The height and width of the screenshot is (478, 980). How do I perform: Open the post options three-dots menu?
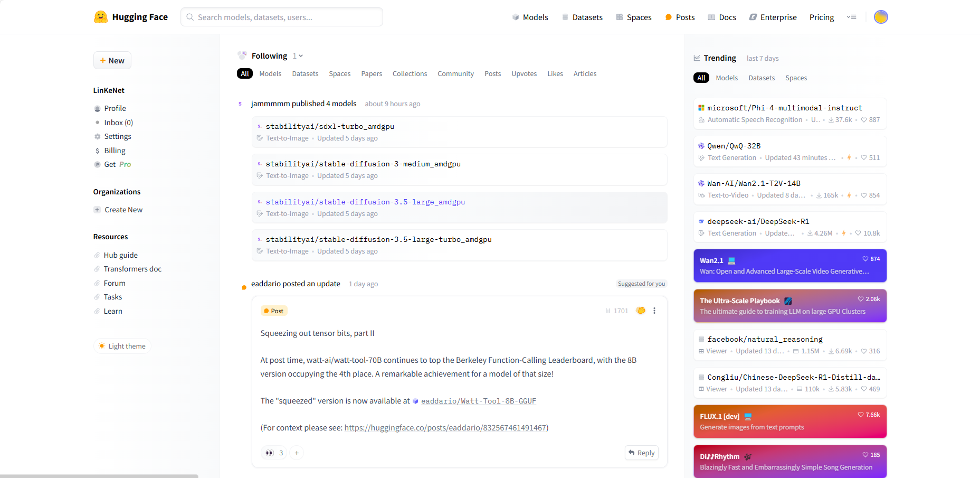point(654,311)
